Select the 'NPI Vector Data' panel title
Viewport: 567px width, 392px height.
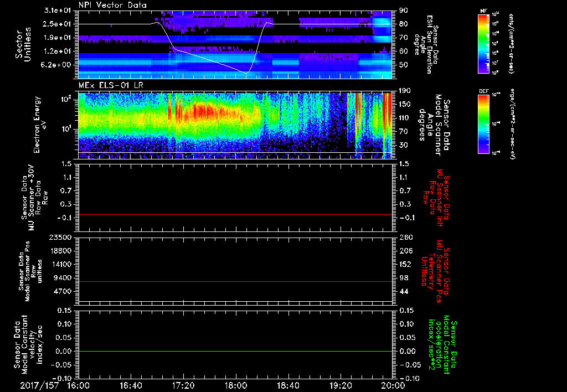(x=112, y=5)
